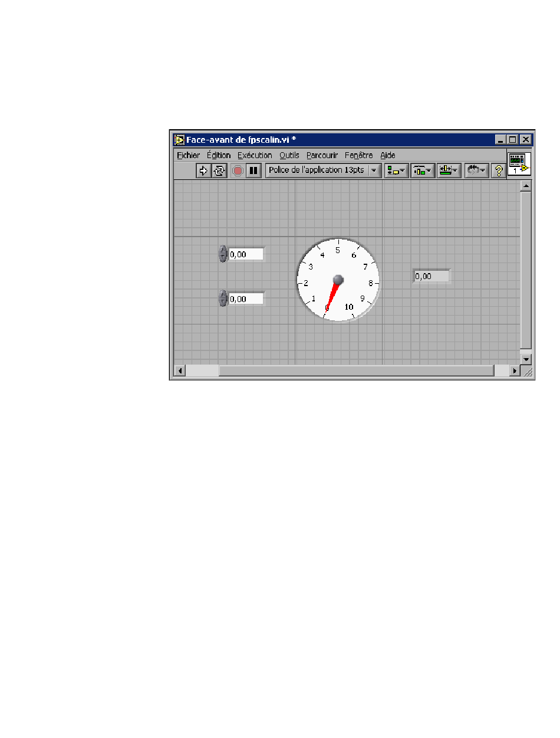
Task: Open the Exécution menu
Action: coord(255,155)
